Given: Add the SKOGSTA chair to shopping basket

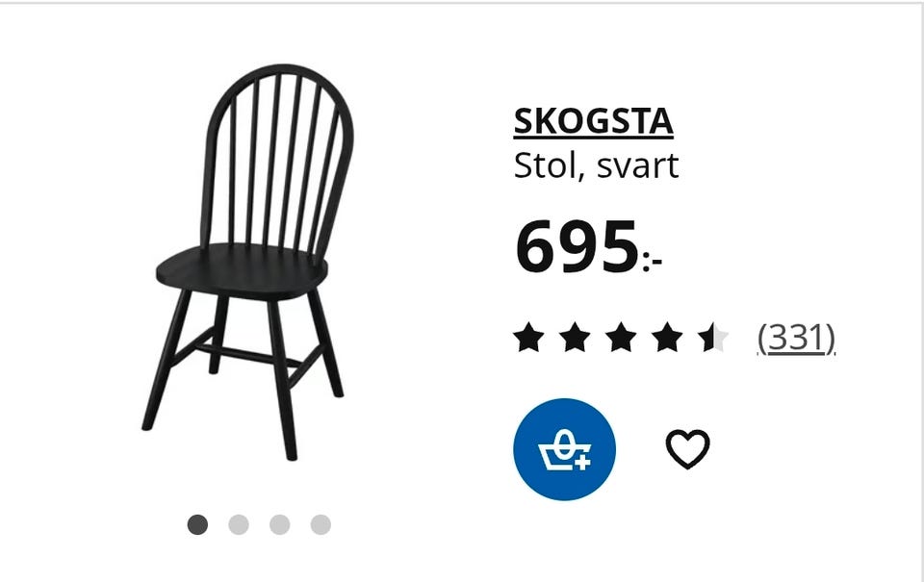Looking at the screenshot, I should click(565, 449).
